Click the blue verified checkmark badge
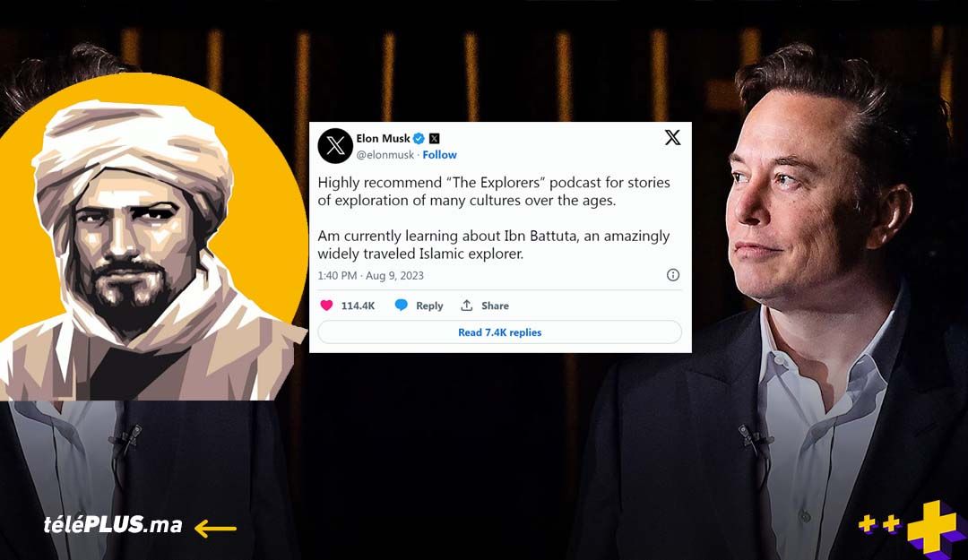Screen dimensions: 968x560 [x=419, y=138]
